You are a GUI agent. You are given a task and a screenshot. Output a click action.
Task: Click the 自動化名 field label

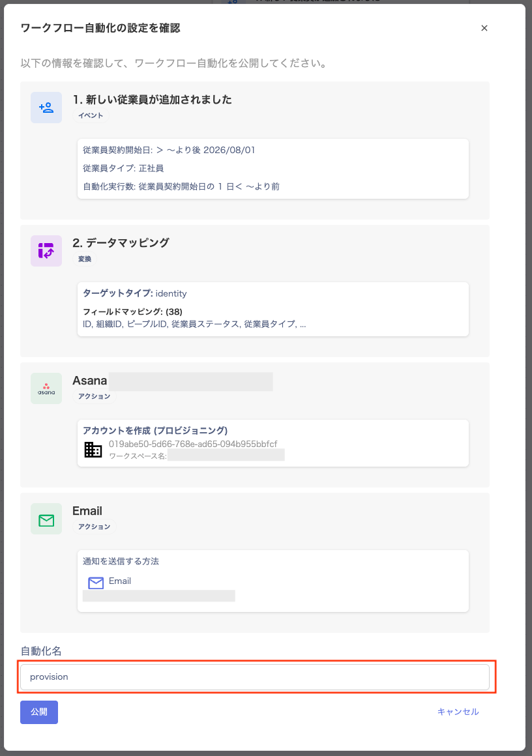(x=41, y=651)
